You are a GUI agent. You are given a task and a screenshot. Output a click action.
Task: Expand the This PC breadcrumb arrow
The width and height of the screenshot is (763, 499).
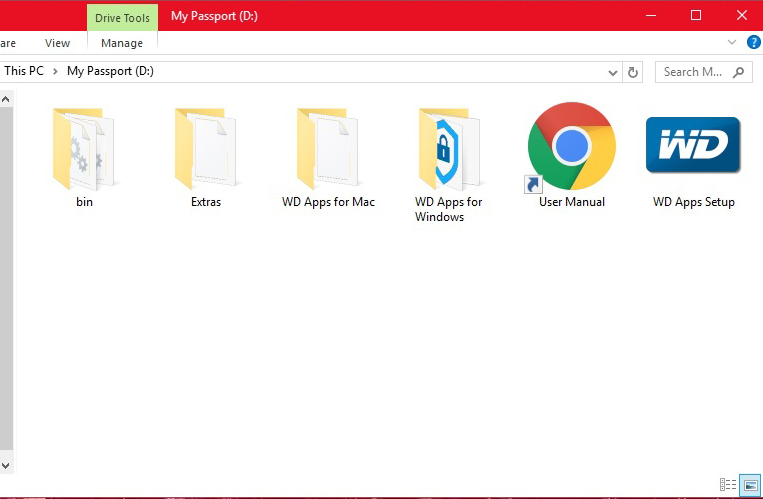(55, 72)
